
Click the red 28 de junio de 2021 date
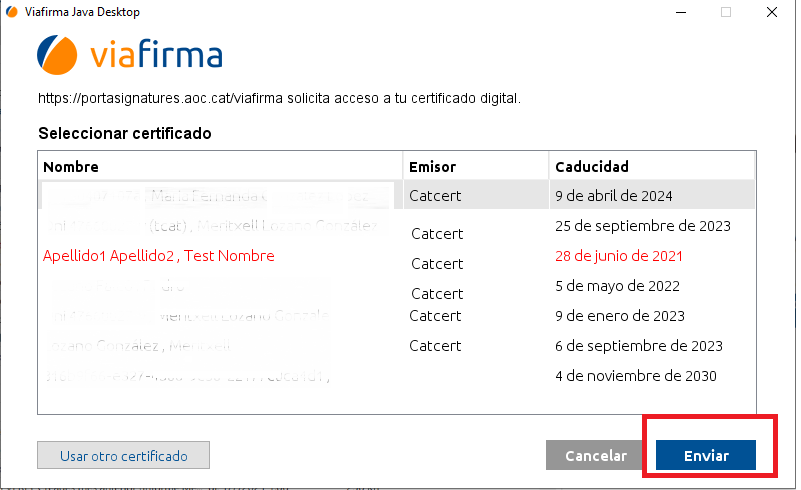619,256
